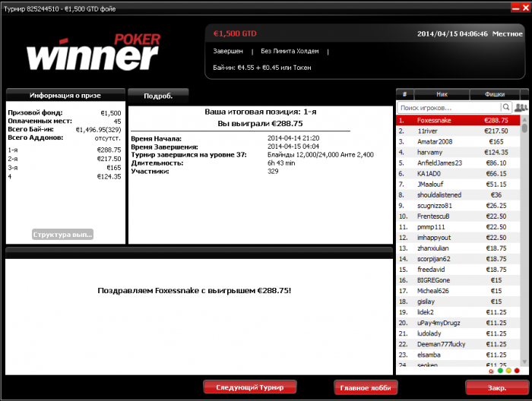Select player row BIGREGone

tap(458, 280)
